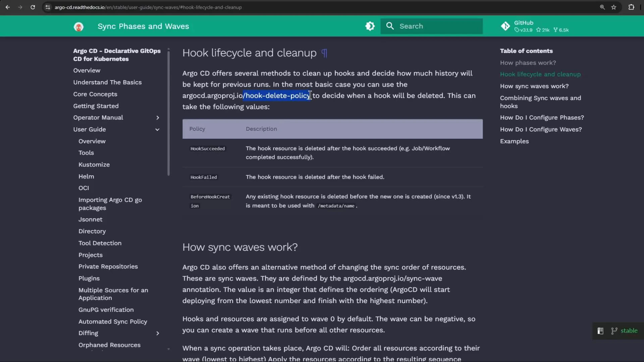Click the browser back arrow
The image size is (644, 362).
click(x=8, y=7)
